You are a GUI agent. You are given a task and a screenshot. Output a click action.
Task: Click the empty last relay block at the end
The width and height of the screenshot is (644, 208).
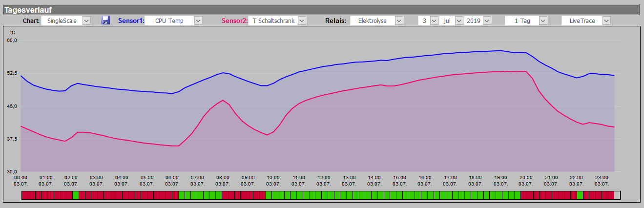click(617, 195)
